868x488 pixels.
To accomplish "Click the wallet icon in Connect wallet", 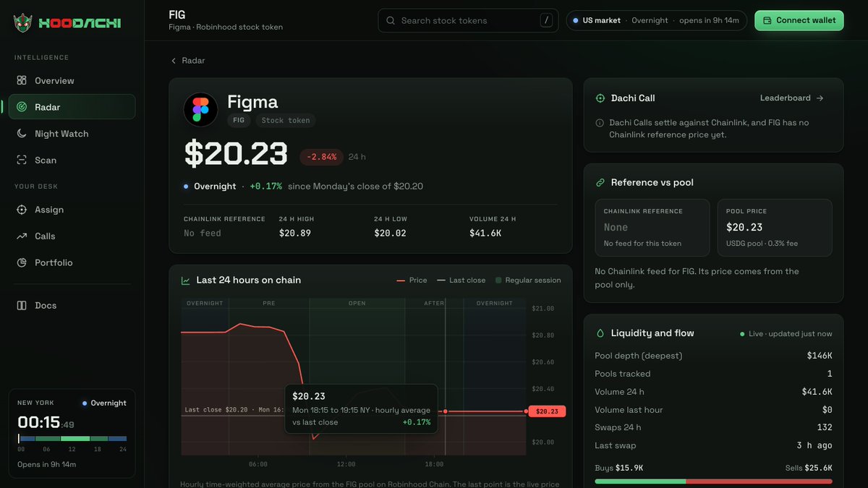I will (767, 20).
